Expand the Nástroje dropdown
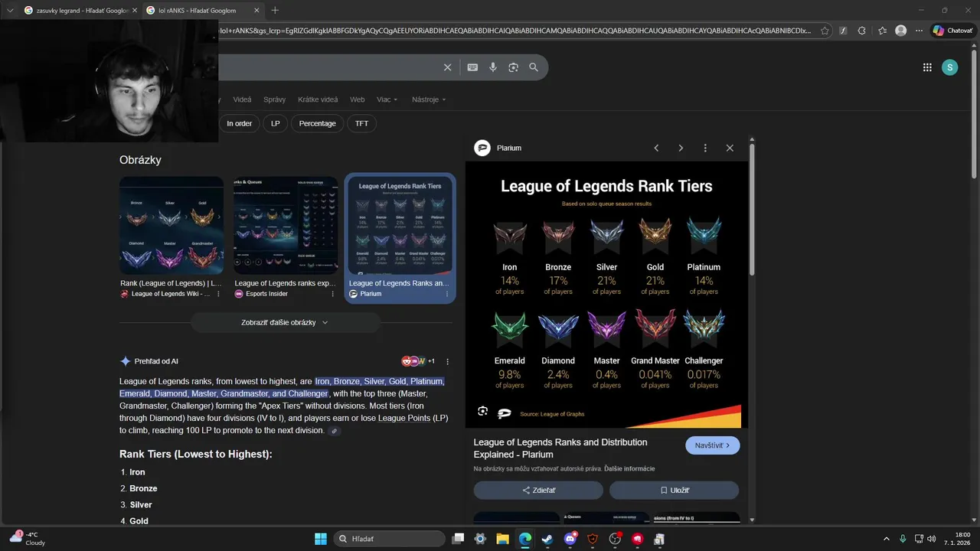980x551 pixels. pos(429,99)
